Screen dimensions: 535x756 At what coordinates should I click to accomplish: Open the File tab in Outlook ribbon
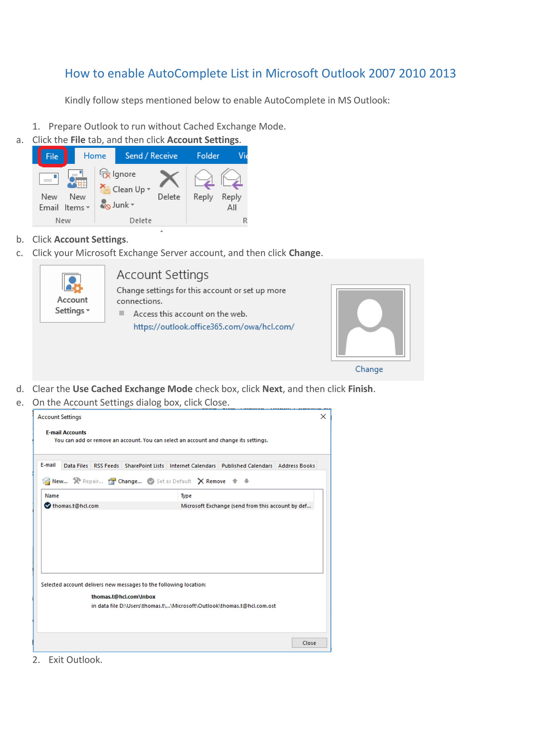tap(52, 156)
